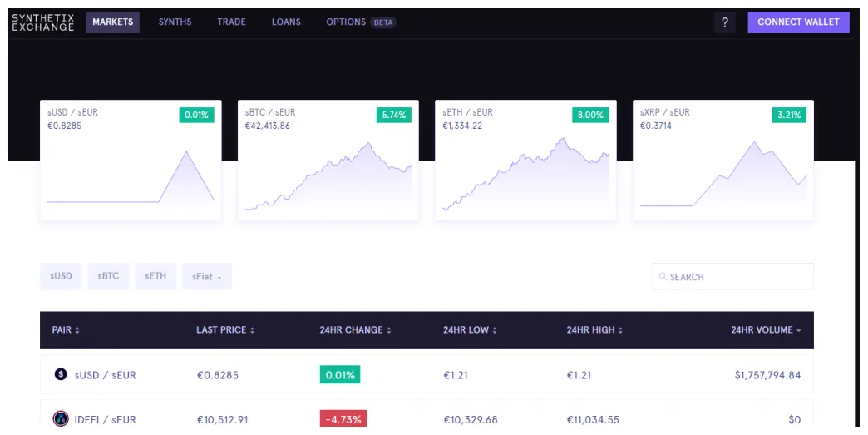Click the €1,334.22 price on sETH card
Screen dimensions: 868x435
point(462,126)
